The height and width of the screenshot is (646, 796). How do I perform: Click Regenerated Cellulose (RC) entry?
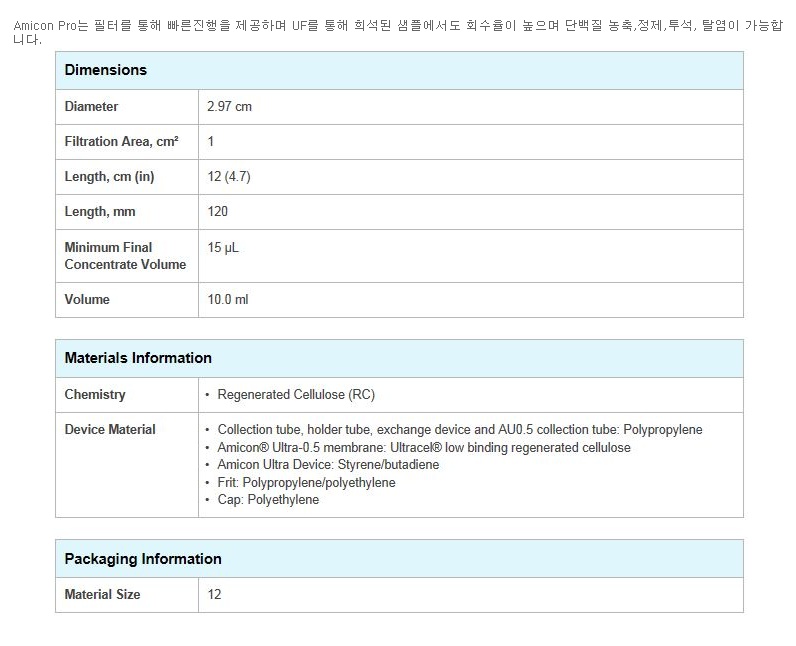[x=296, y=395]
